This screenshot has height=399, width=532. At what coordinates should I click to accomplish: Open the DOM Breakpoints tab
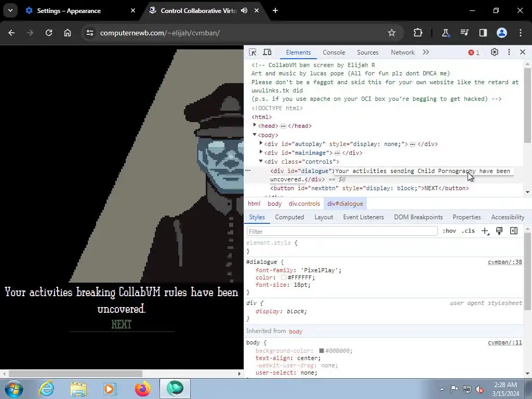(x=418, y=217)
